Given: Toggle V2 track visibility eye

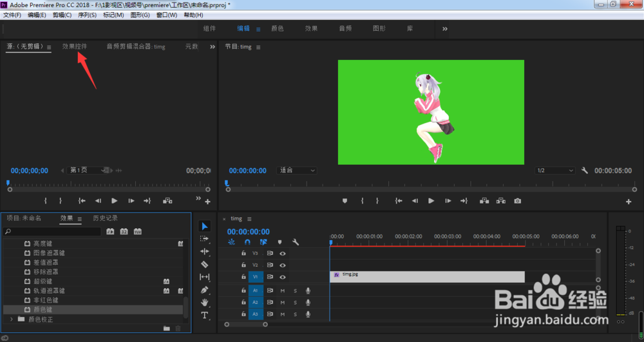Looking at the screenshot, I should [283, 265].
